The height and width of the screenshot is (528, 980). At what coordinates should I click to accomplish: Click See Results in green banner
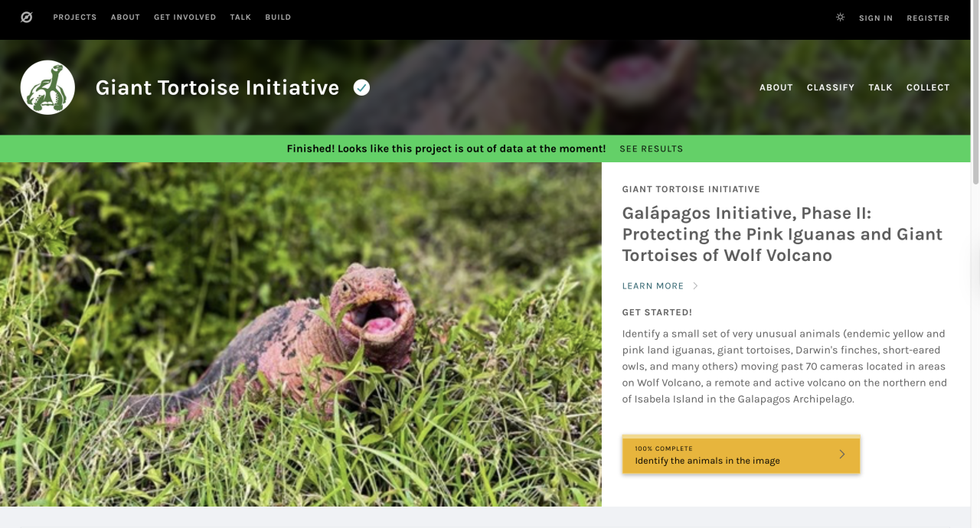click(x=652, y=148)
